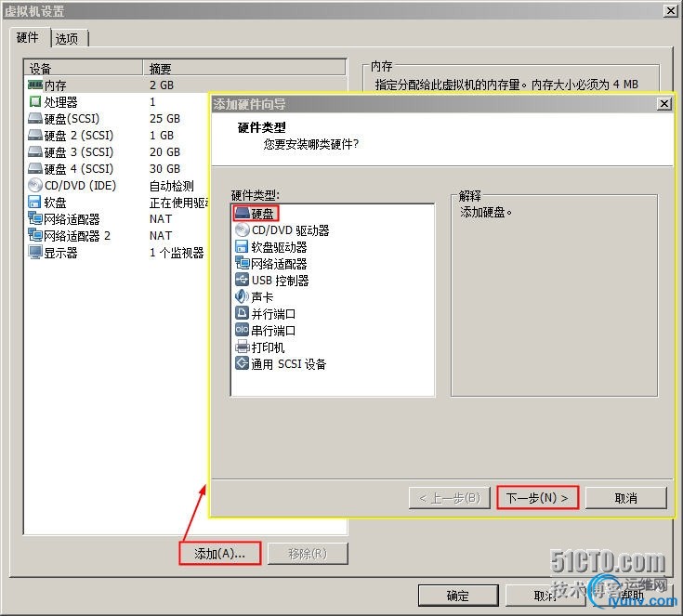Image resolution: width=683 pixels, height=616 pixels.
Task: Click the 硬盘 4 (SCSI) disk icon
Action: click(35, 168)
